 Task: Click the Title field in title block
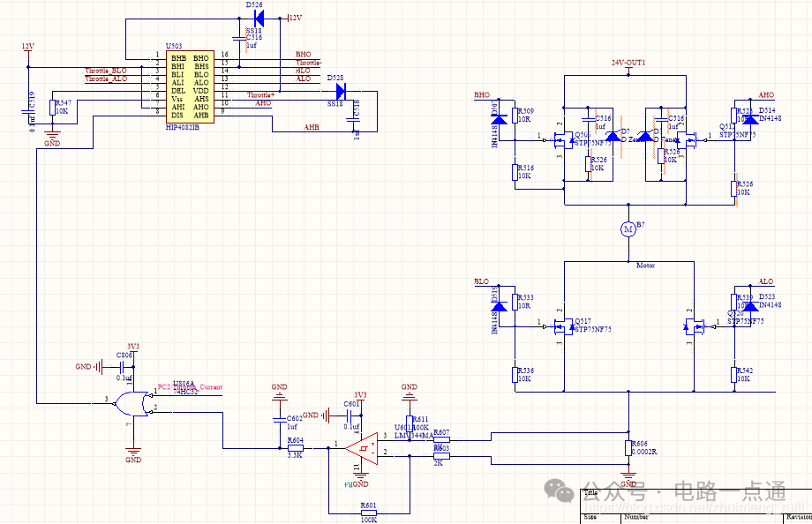(590, 492)
